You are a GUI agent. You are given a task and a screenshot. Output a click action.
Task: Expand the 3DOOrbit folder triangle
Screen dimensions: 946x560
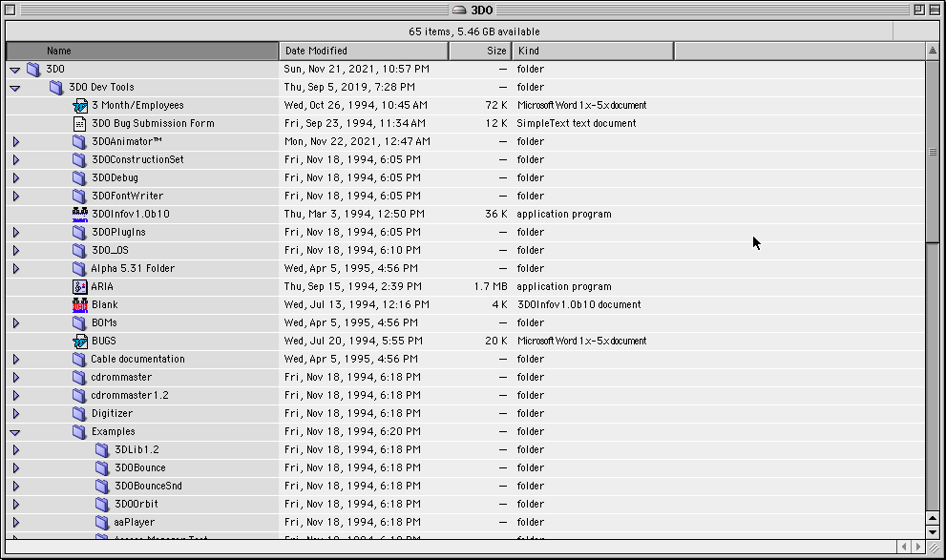click(x=15, y=504)
